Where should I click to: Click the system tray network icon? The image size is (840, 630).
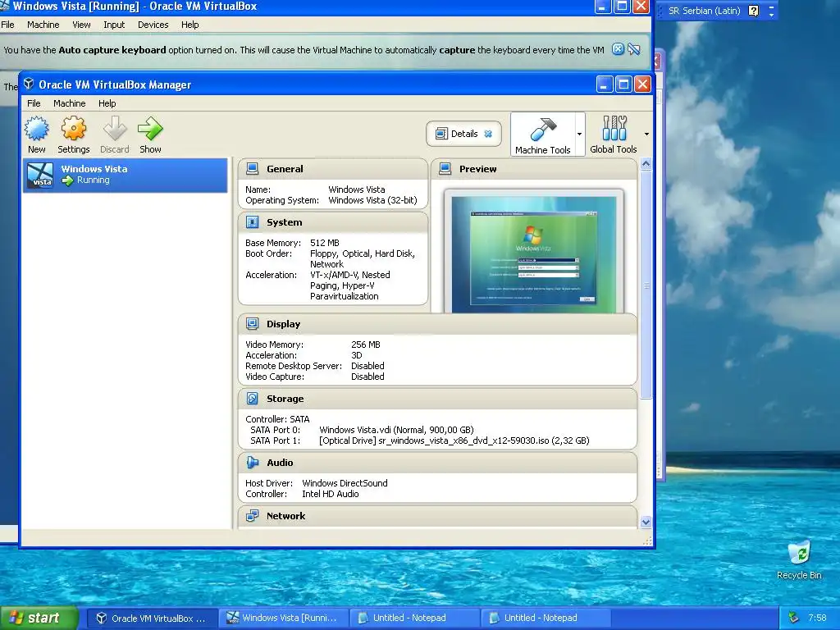click(x=793, y=617)
